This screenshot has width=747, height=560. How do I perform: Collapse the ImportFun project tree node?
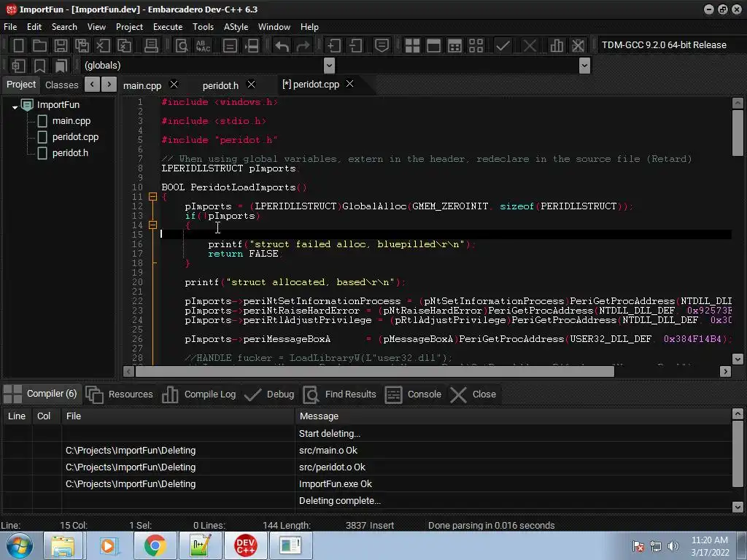pyautogui.click(x=15, y=106)
